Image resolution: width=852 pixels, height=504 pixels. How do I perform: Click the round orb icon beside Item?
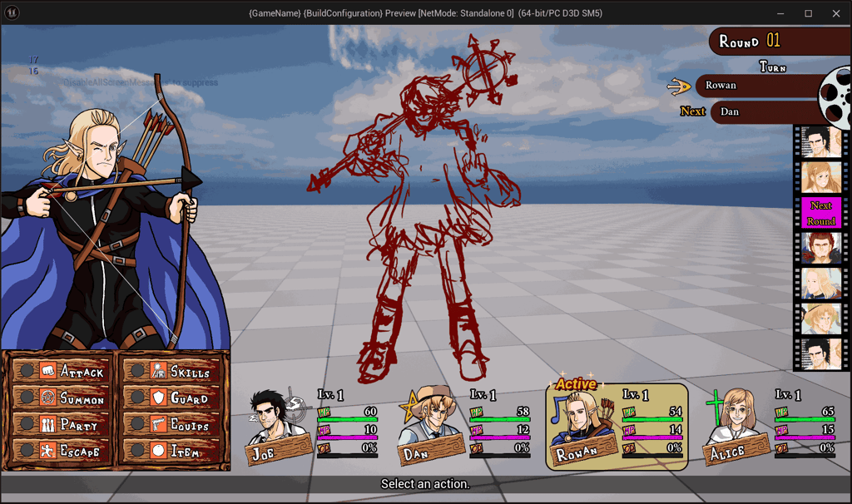(158, 450)
